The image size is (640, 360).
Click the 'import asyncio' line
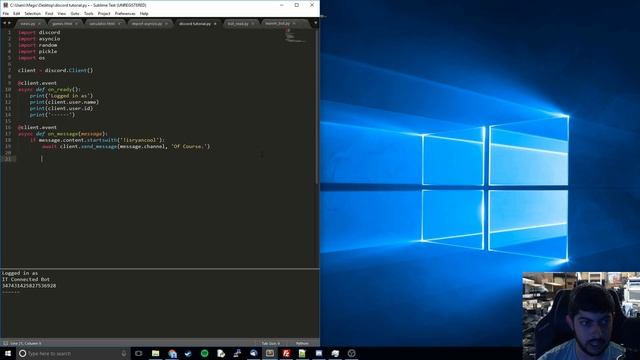click(x=39, y=39)
